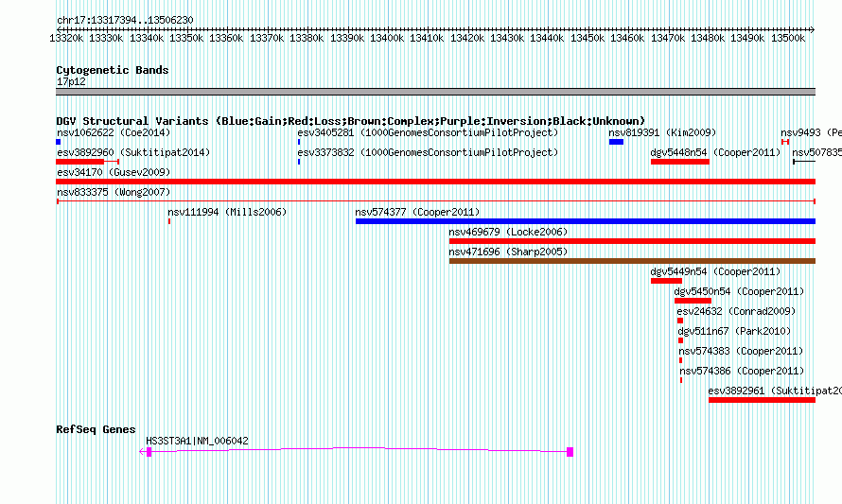Open the nsv574386 (Cooper2011) label
842x504 pixels.
click(x=742, y=371)
